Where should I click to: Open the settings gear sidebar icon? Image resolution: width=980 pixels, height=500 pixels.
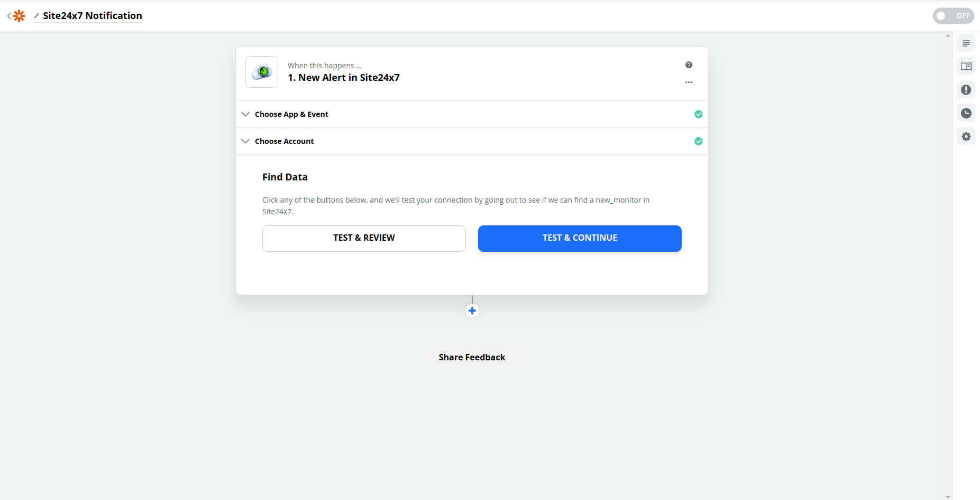click(x=966, y=137)
